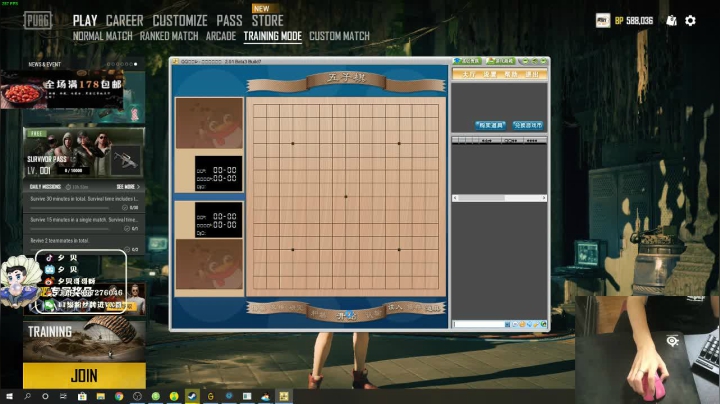Open PUBG settings gear icon

click(x=690, y=21)
